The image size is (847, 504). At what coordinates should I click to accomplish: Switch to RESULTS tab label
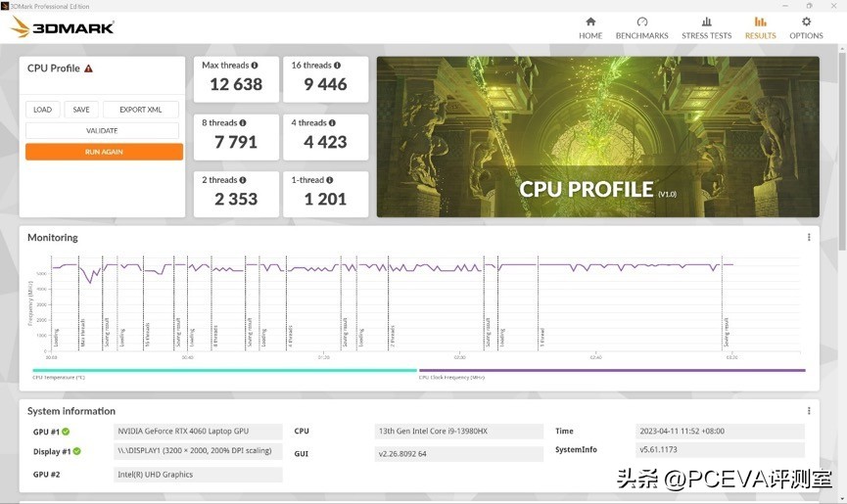pyautogui.click(x=761, y=35)
